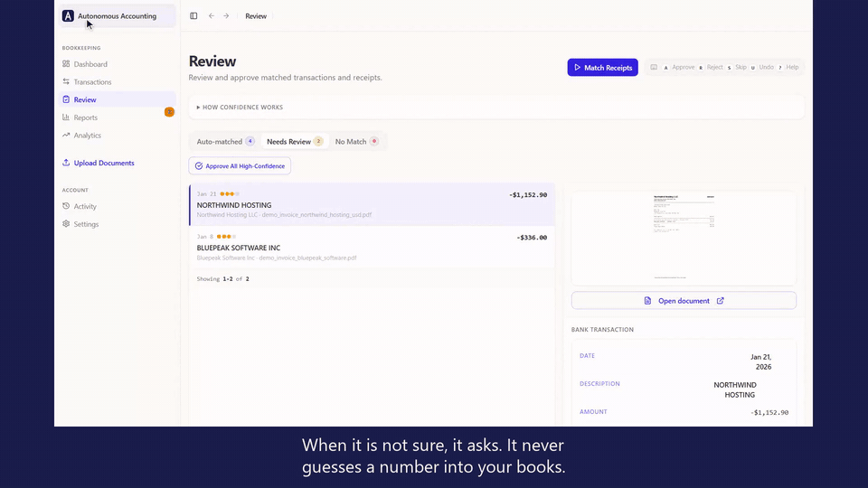
Task: Click the Jan 21, 2026 date value
Action: [x=761, y=361]
